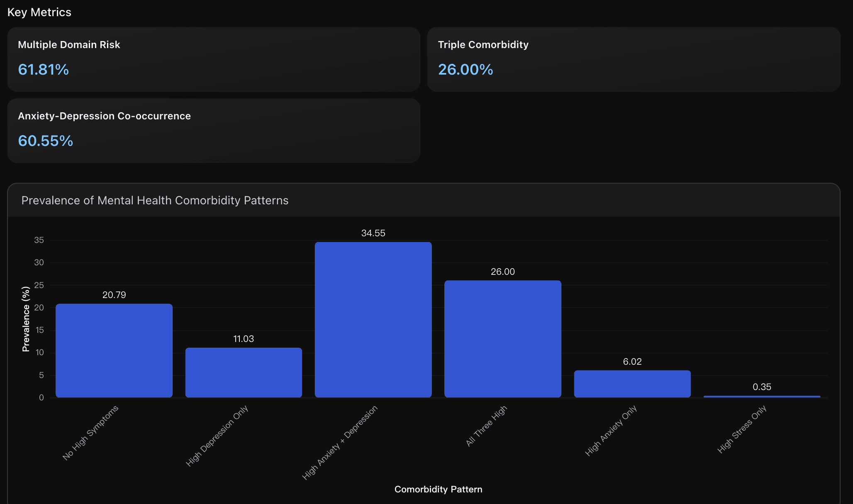Viewport: 853px width, 504px height.
Task: Click the All Three High axis label
Action: point(486,426)
